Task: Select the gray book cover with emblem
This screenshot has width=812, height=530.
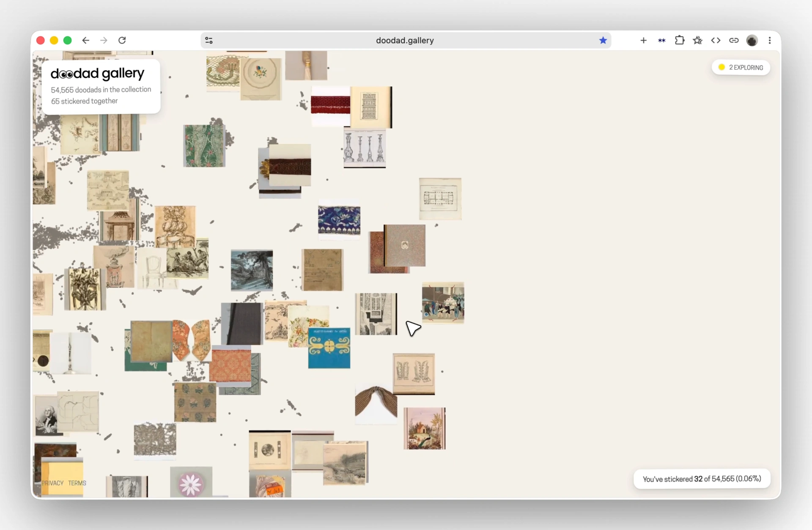Action: pos(405,245)
